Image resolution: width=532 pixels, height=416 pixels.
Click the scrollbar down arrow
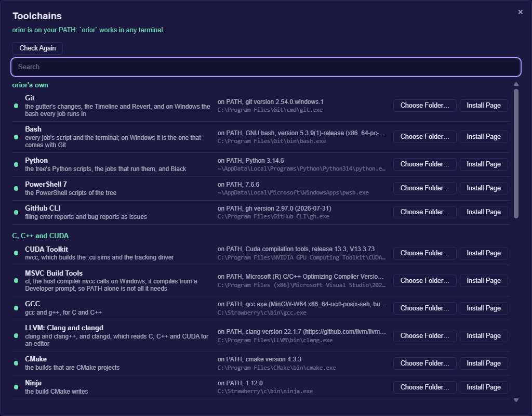(x=516, y=400)
